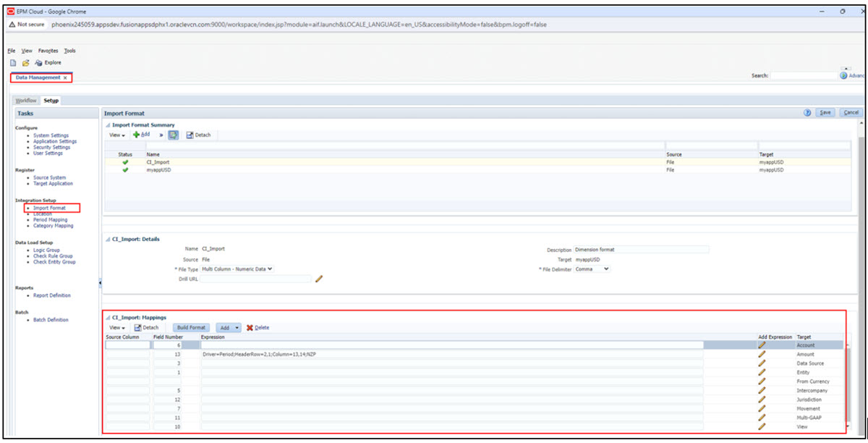868x443 pixels.
Task: Collapse the Import Format Summary section
Action: point(109,125)
